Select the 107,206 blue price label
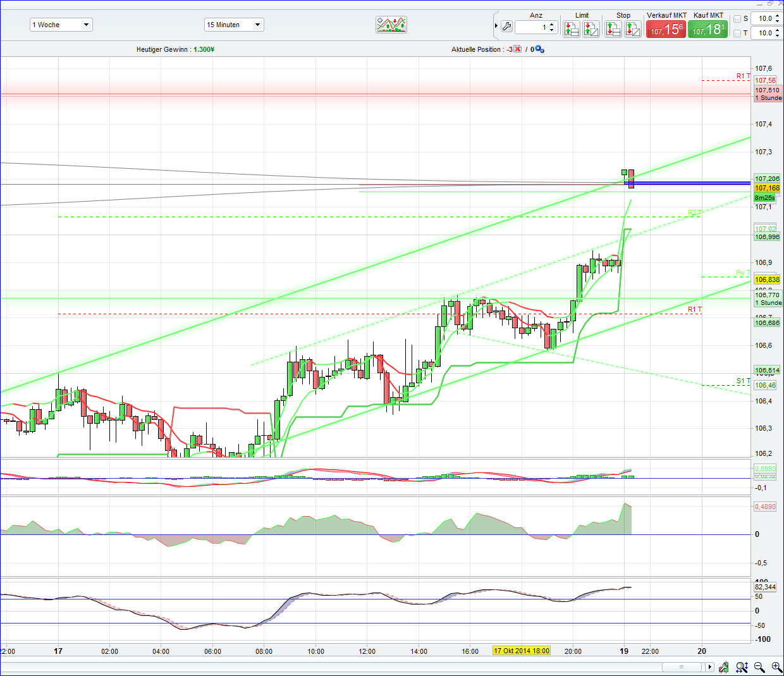 pos(767,179)
